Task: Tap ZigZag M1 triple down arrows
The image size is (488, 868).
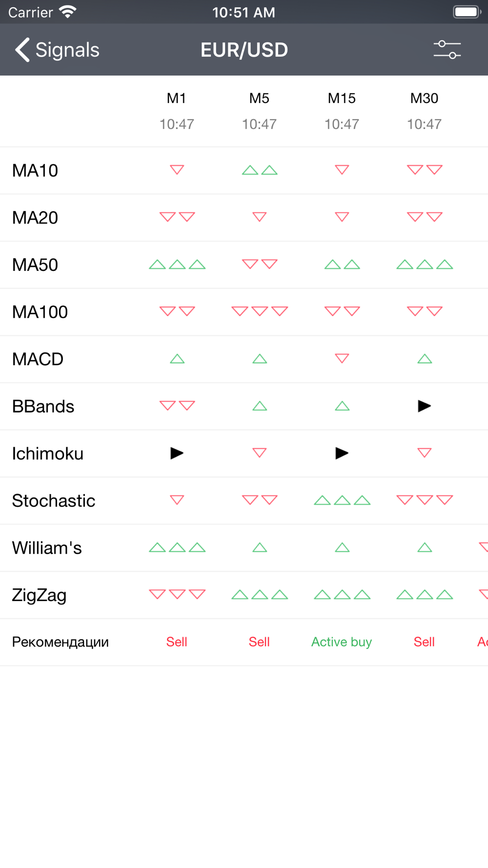Action: [x=177, y=594]
